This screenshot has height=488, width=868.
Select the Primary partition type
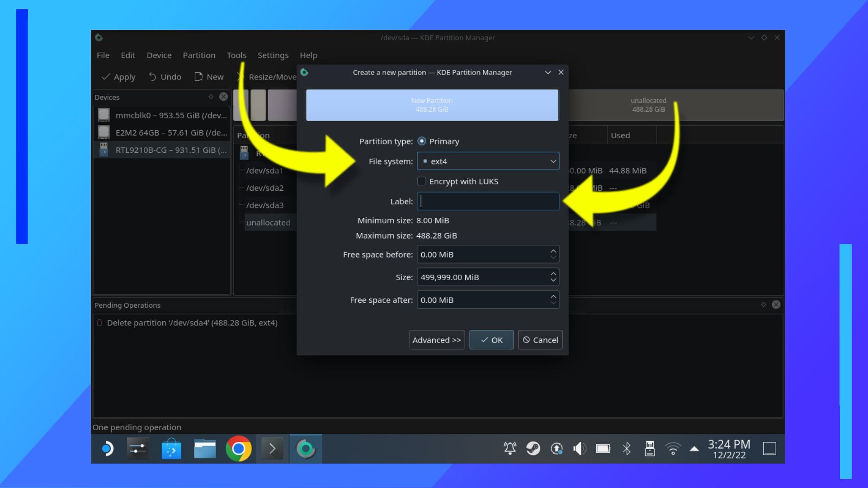(421, 141)
